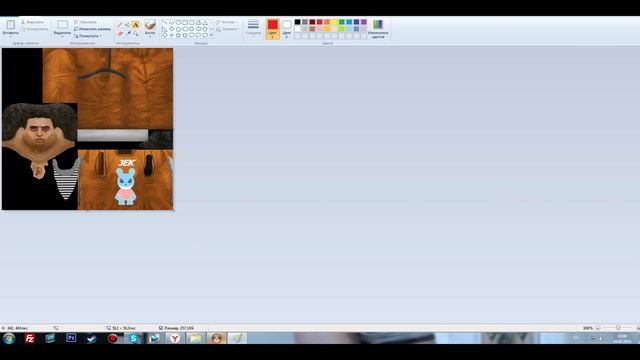Screen dimensions: 640x360
Task: Pick the dark red palette color
Action: [x=312, y=22]
